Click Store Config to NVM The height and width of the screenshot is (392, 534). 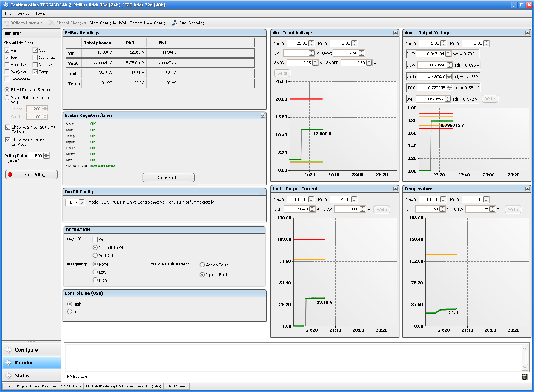[107, 23]
